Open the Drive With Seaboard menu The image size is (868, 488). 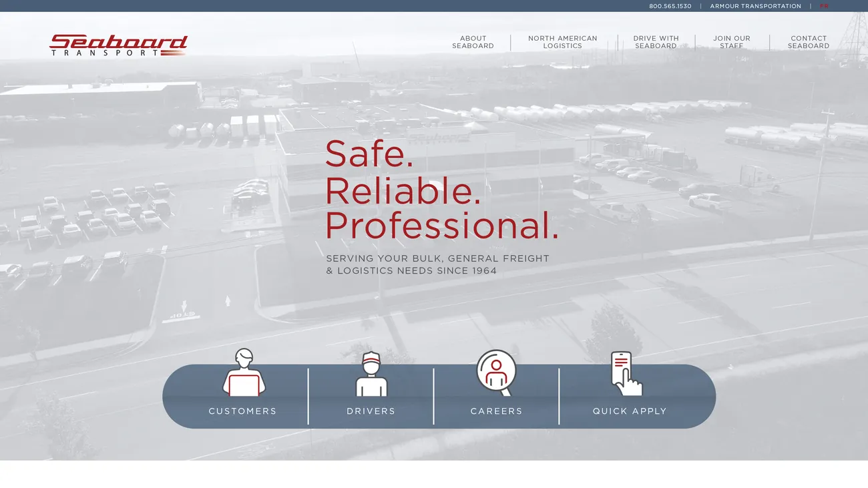click(x=656, y=42)
